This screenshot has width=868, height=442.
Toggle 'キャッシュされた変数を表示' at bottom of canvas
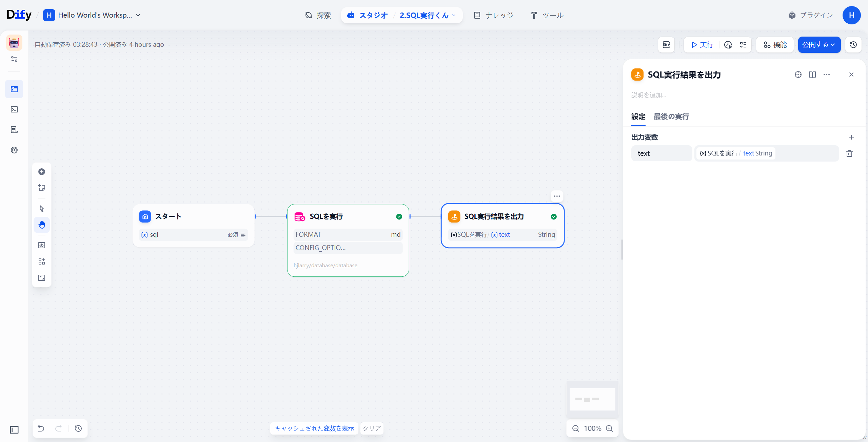point(314,428)
